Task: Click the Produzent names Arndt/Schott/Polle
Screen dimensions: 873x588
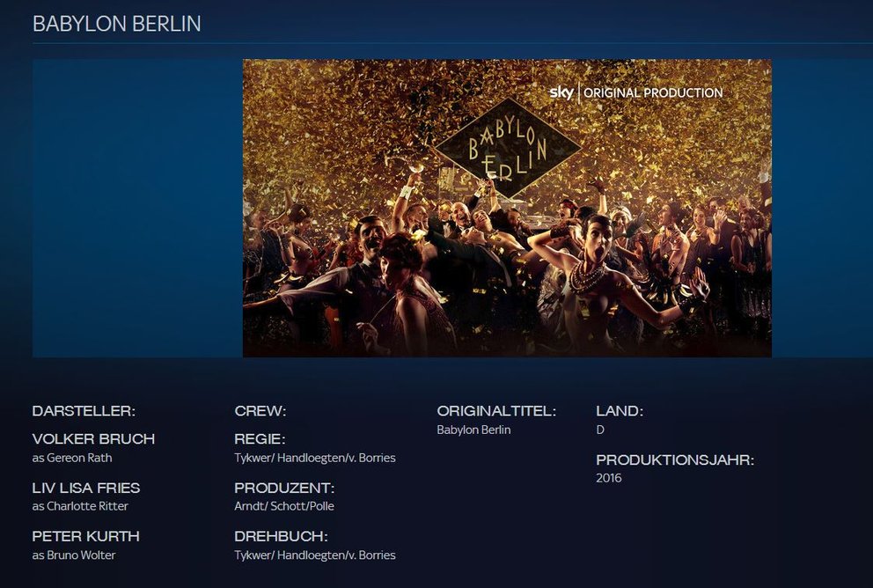Action: [x=284, y=506]
